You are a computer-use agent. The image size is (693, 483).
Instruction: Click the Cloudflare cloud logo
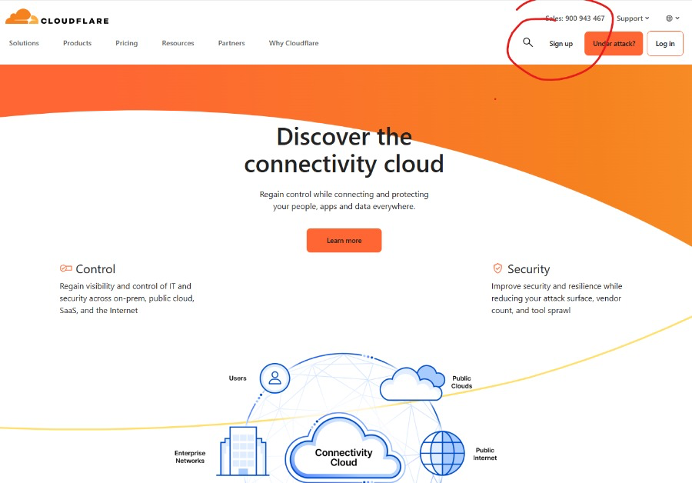click(22, 16)
